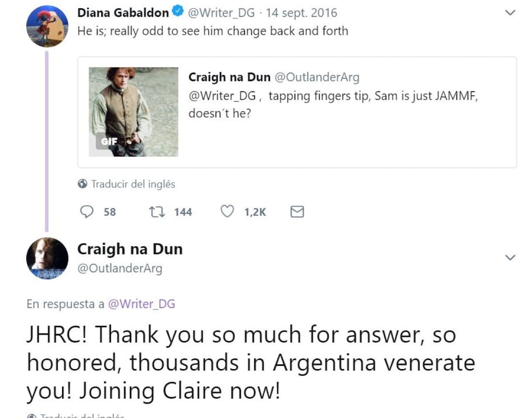Image resolution: width=532 pixels, height=418 pixels.
Task: Open the quoted tweet text by Craigh na Dun
Action: 336,104
